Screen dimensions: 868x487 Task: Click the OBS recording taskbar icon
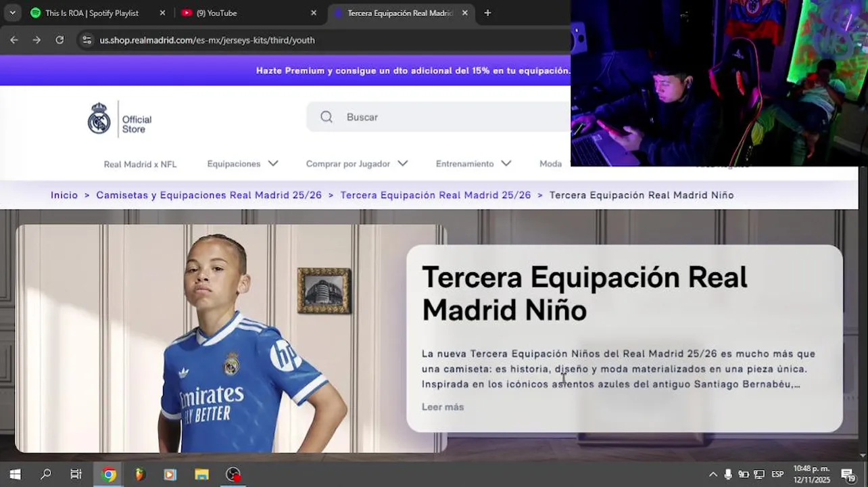point(233,474)
